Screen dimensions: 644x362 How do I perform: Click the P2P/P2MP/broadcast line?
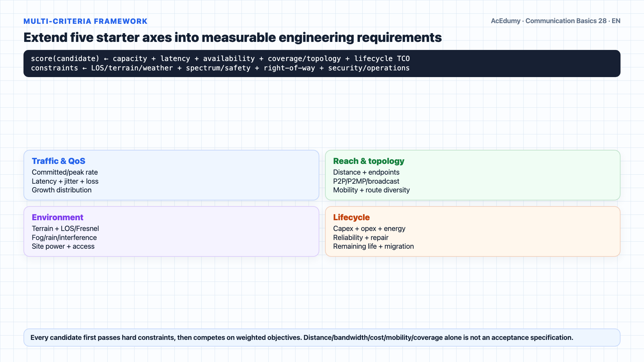pyautogui.click(x=366, y=181)
